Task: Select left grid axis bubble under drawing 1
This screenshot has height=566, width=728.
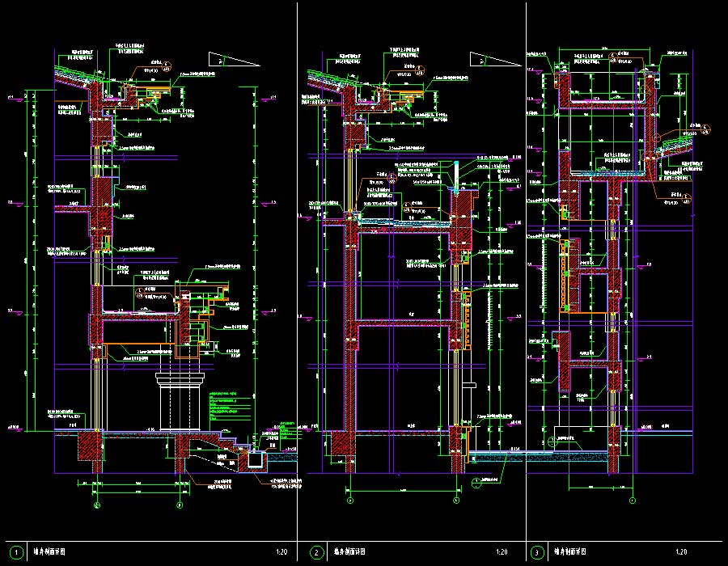Action: pos(96,505)
